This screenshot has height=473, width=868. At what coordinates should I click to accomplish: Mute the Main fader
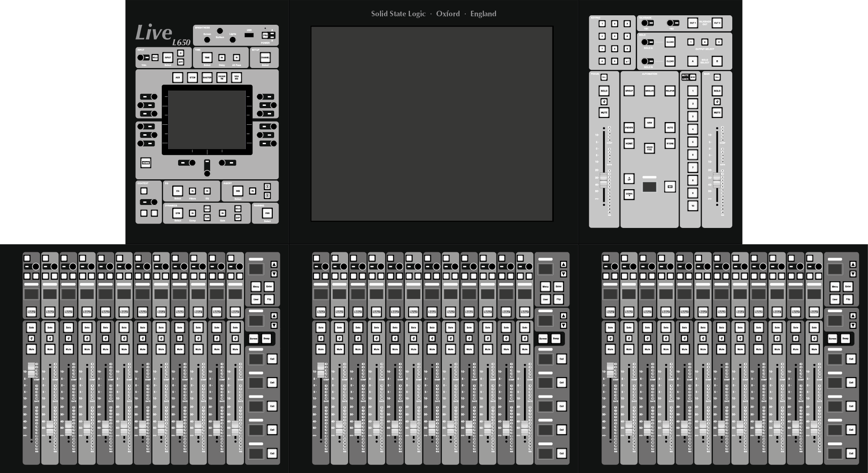point(717,113)
